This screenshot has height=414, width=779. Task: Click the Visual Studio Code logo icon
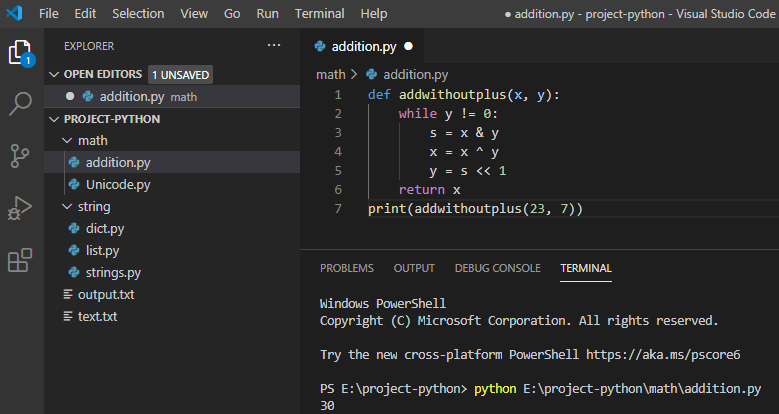click(x=14, y=13)
